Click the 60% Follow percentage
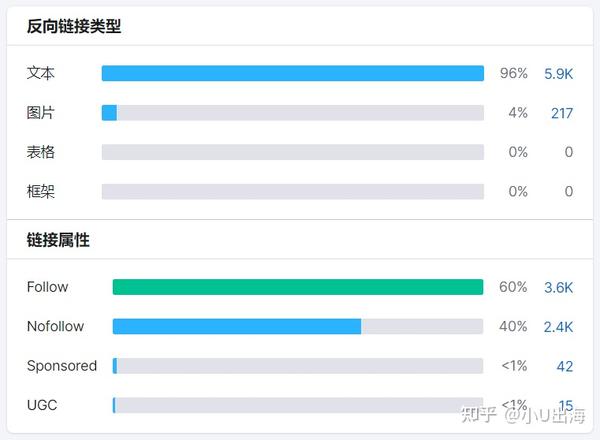 pyautogui.click(x=513, y=287)
